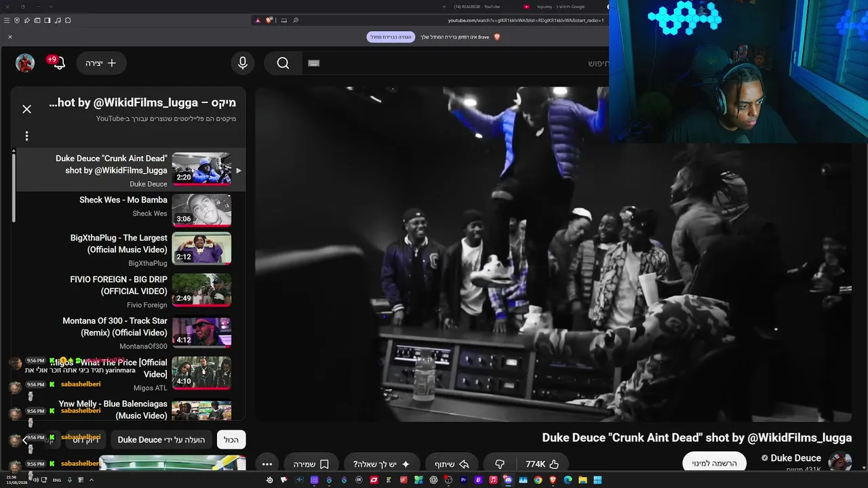Dislike the Duke Deuce video
Viewport: 868px width, 488px height.
pyautogui.click(x=500, y=464)
